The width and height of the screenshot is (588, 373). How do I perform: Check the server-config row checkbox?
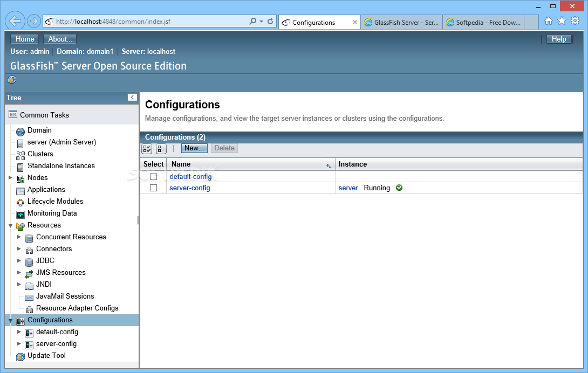(153, 188)
